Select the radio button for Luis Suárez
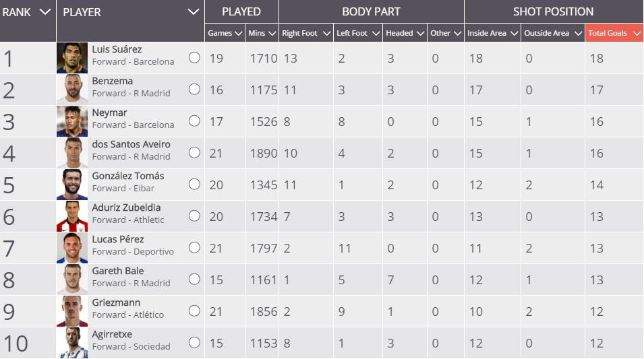This screenshot has height=359, width=644. click(x=194, y=58)
